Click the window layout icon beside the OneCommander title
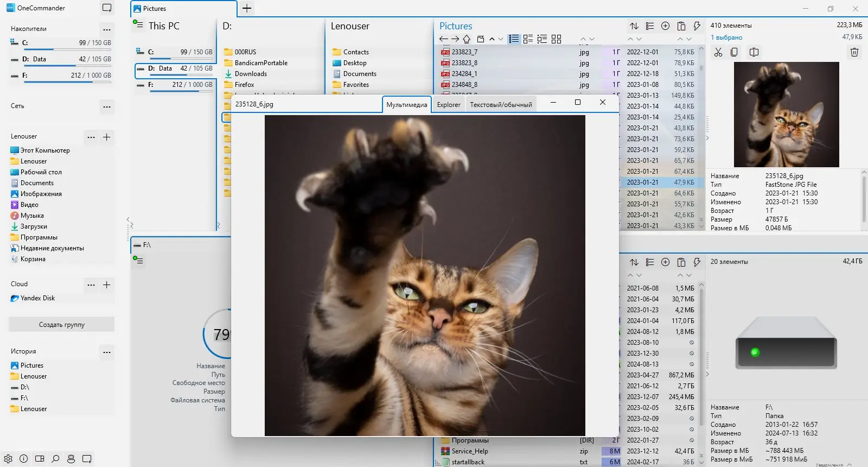 coord(107,8)
